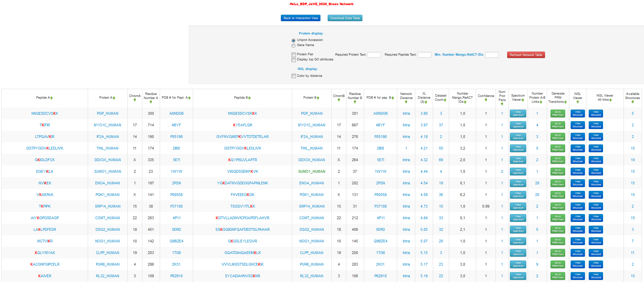Click Refresh Network Table button

pos(526,55)
